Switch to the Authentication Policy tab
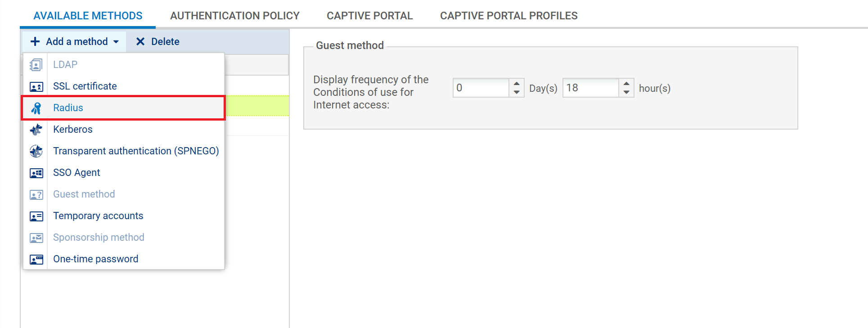Viewport: 868px width, 328px height. pos(234,16)
